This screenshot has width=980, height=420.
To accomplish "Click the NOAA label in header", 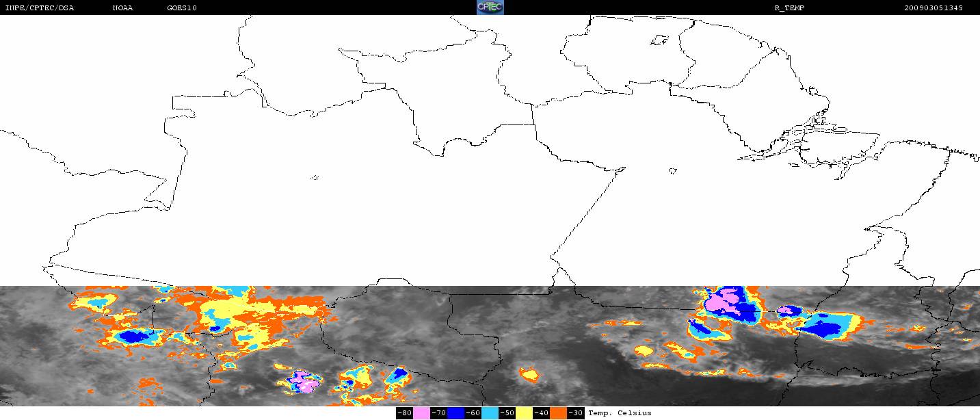I will coord(122,8).
